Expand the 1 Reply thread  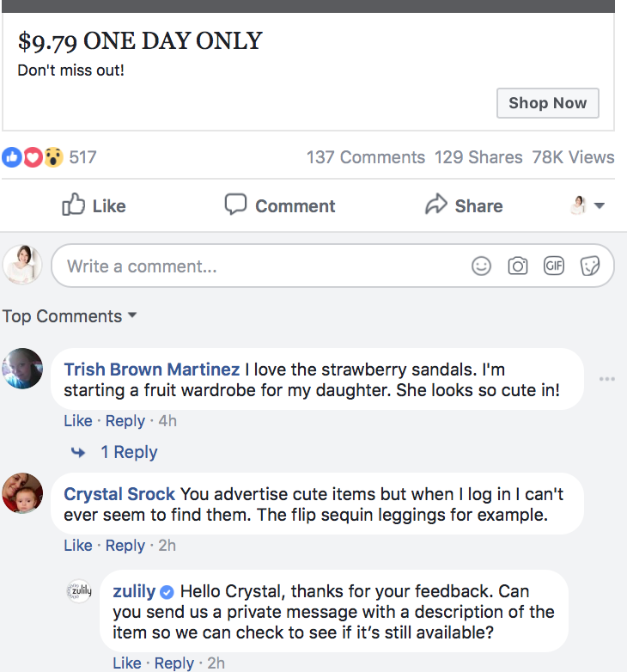(x=129, y=452)
